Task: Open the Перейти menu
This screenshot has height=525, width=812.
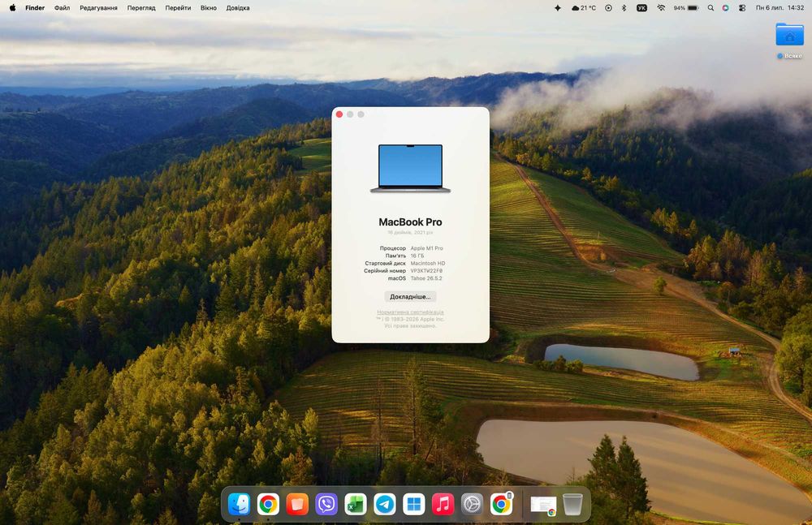Action: tap(178, 8)
